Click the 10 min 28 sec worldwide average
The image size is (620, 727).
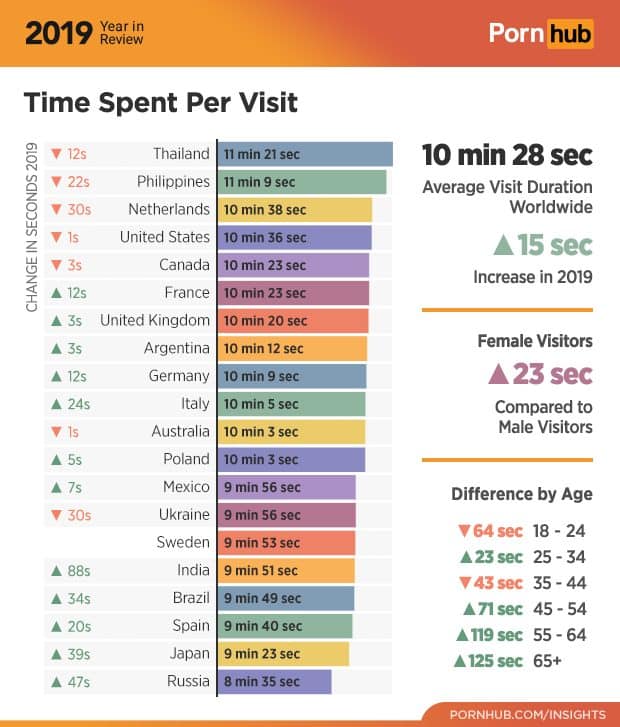[507, 156]
